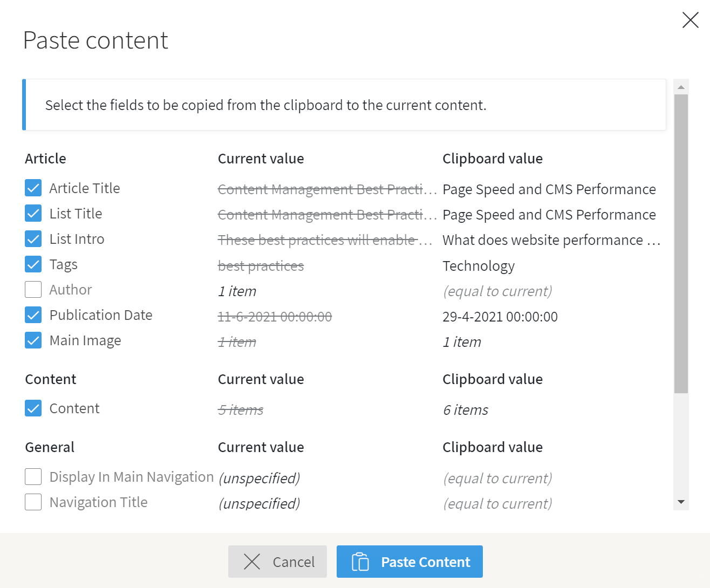Toggle the Publication Date checkbox

33,315
